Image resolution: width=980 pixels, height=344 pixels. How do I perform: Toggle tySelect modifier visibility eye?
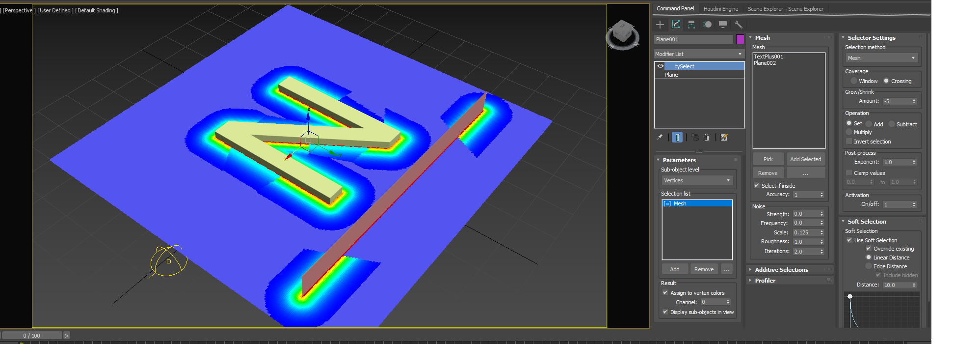pos(661,66)
